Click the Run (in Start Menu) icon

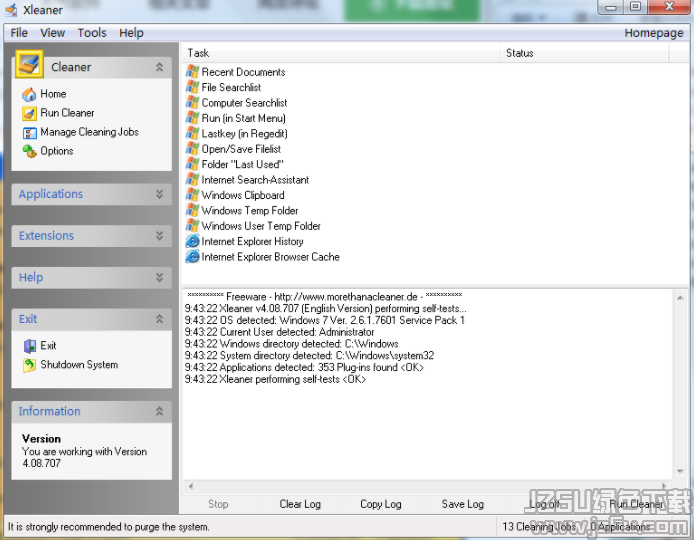click(192, 118)
